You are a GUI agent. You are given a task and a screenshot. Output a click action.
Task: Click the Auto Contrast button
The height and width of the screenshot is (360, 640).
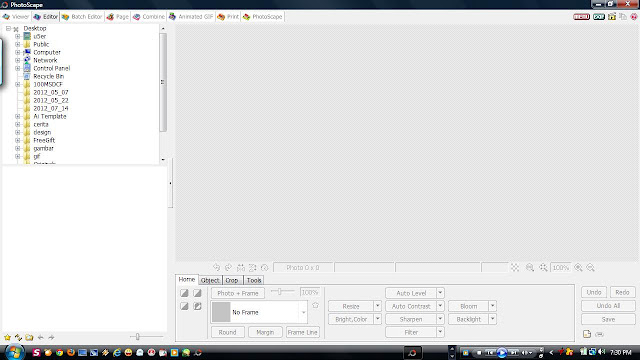(411, 306)
